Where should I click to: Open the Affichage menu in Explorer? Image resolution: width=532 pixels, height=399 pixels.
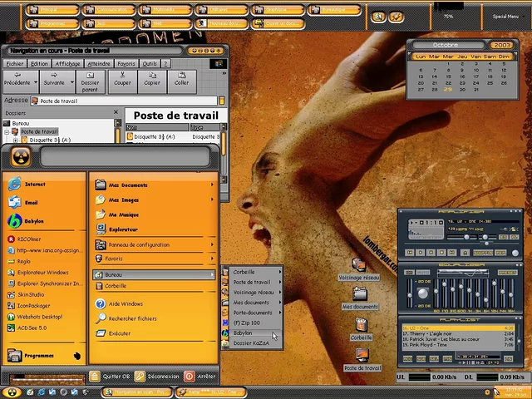(68, 63)
